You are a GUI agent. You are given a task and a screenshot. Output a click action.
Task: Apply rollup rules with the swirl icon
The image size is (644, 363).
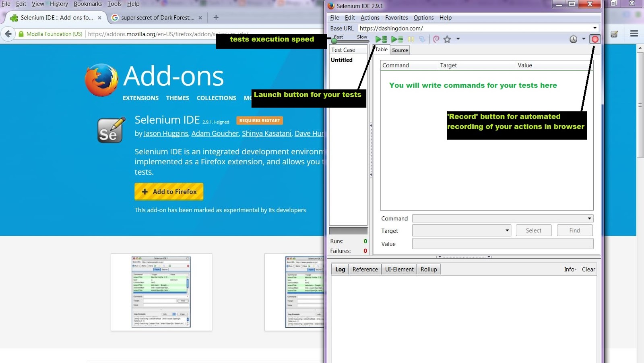point(436,39)
